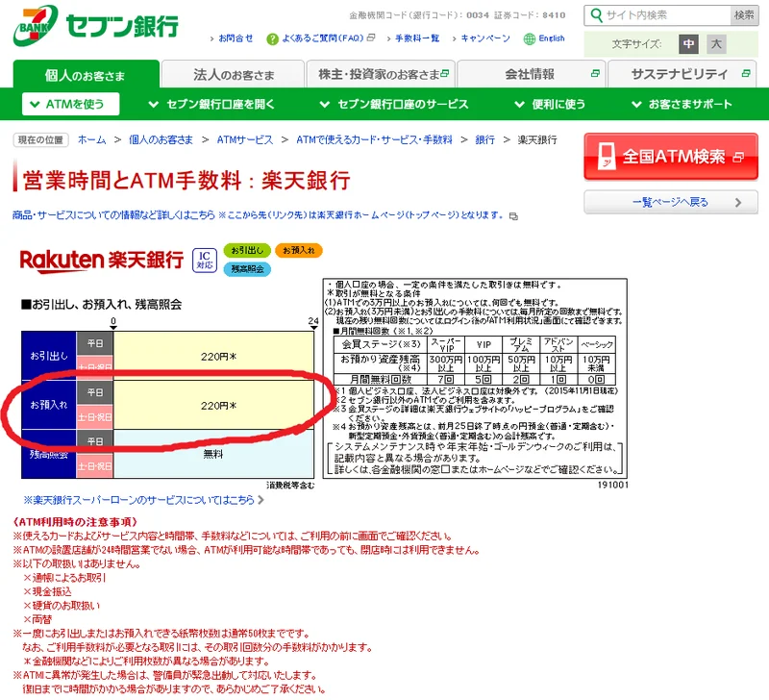Open 株主・投資家のお客さま tab
This screenshot has width=769, height=700.
click(381, 75)
